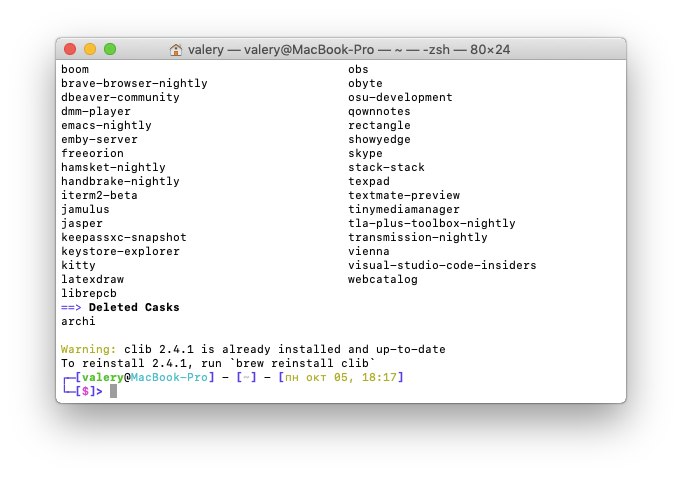The image size is (682, 477).
Task: Select 'osu-development' entry
Action: [x=400, y=97]
